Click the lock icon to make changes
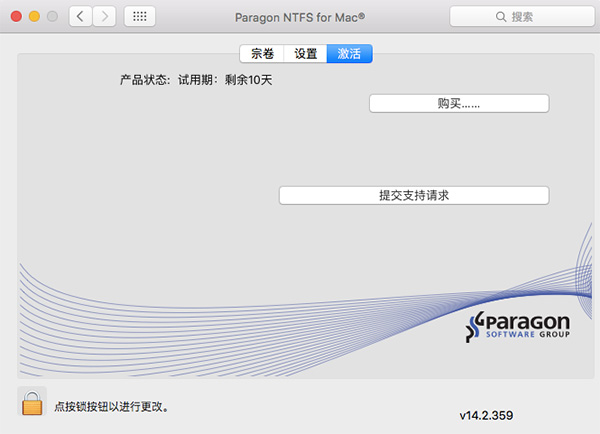600x434 pixels. [x=32, y=402]
